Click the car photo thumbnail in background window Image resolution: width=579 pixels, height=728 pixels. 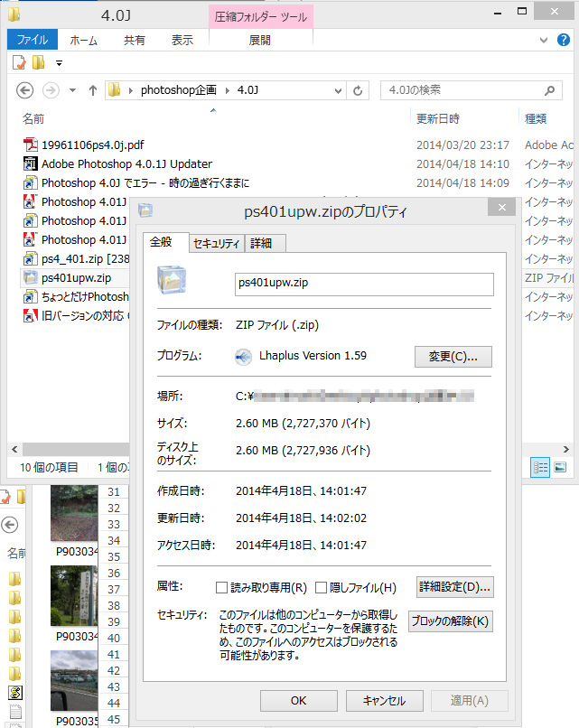click(74, 681)
